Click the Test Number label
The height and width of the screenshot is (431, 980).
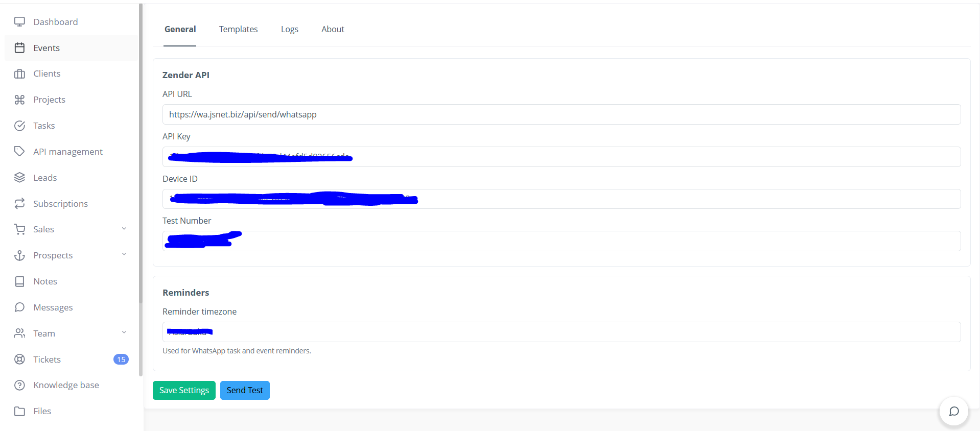186,221
